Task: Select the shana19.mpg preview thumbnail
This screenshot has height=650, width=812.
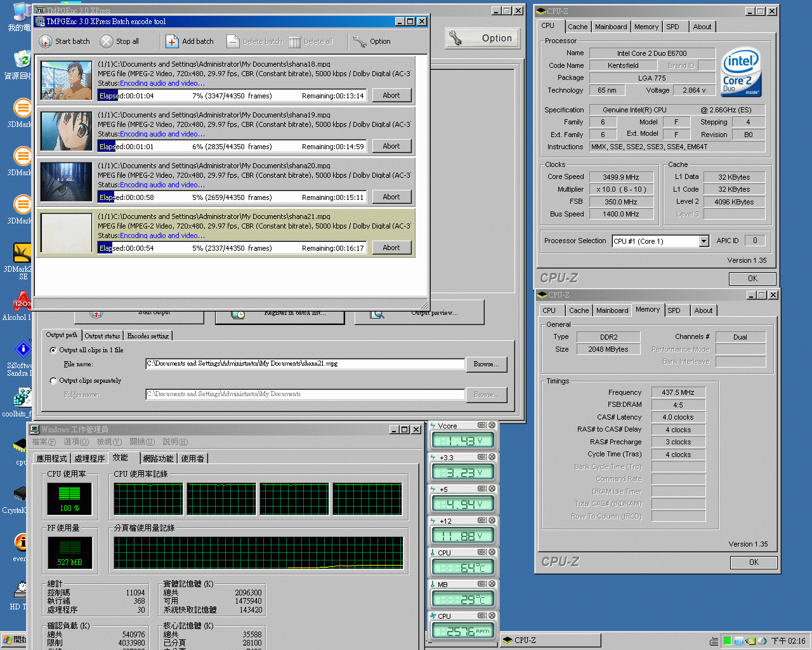Action: tap(67, 131)
